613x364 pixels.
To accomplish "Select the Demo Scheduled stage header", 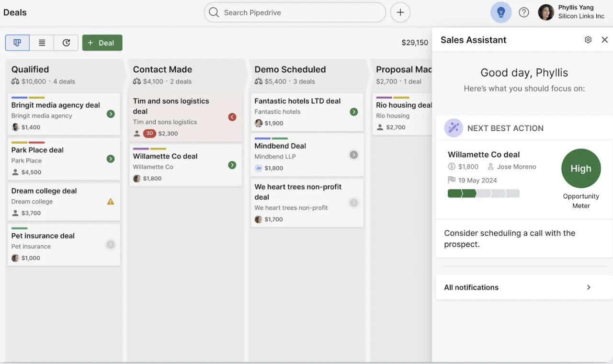I will coord(290,69).
